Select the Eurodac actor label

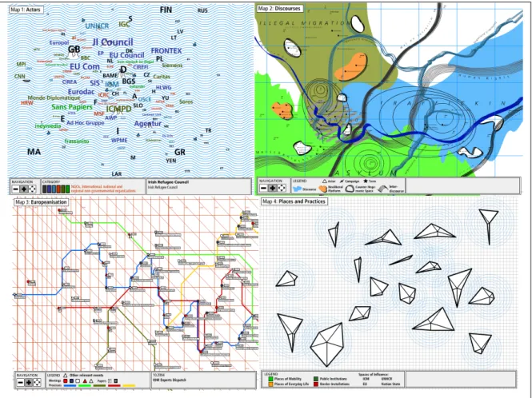click(x=81, y=92)
